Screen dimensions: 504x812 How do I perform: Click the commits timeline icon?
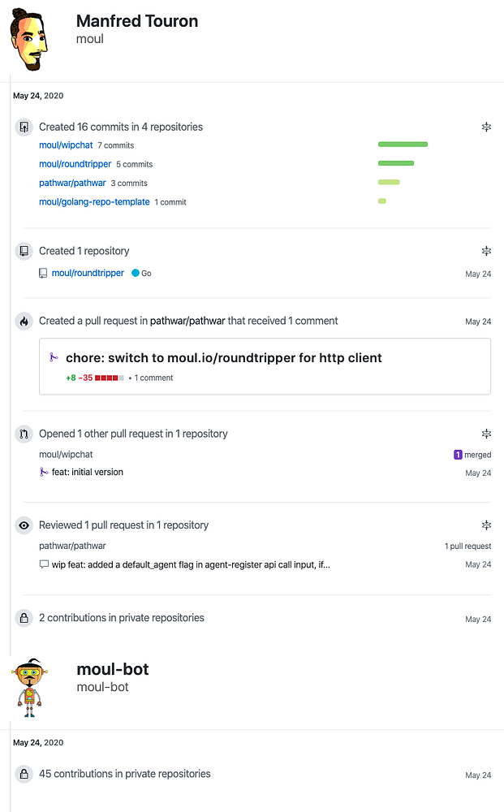(24, 127)
